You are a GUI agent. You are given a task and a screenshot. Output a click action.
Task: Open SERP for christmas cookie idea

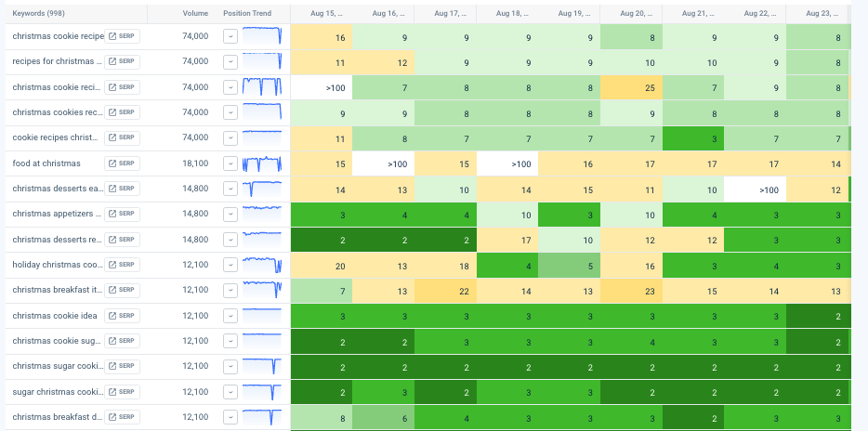[x=122, y=316]
